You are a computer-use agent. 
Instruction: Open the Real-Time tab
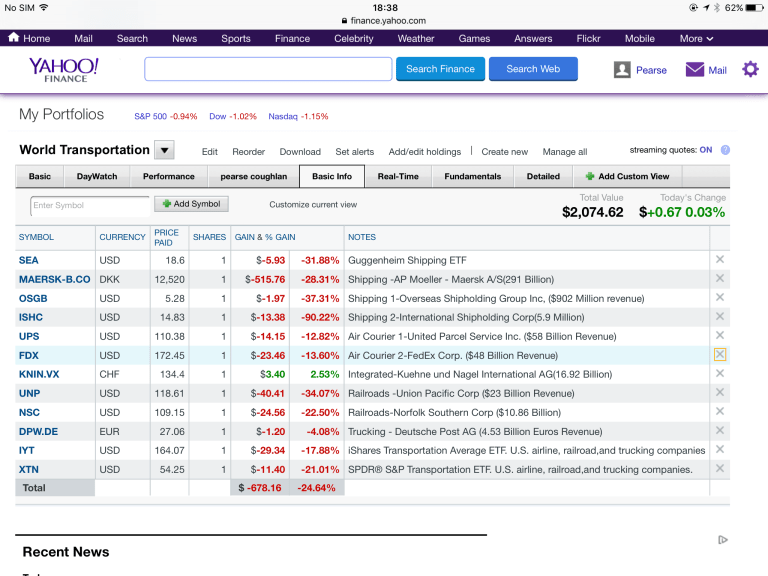pyautogui.click(x=398, y=176)
